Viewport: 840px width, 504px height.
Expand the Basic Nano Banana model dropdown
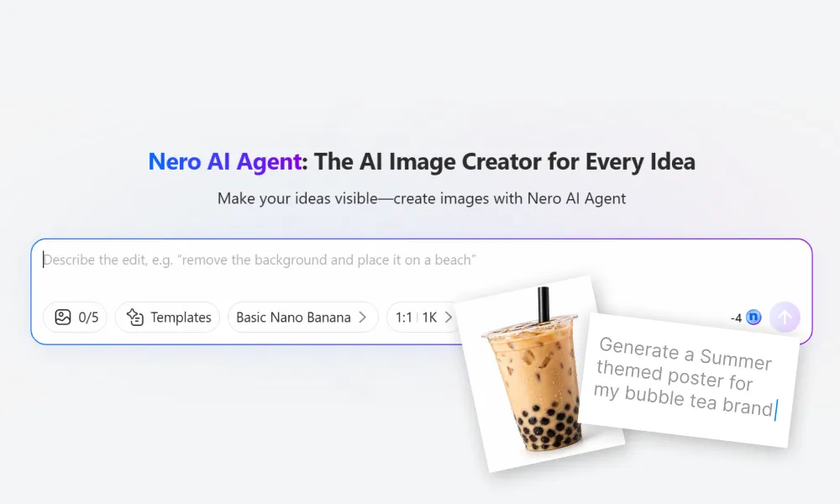pyautogui.click(x=302, y=317)
